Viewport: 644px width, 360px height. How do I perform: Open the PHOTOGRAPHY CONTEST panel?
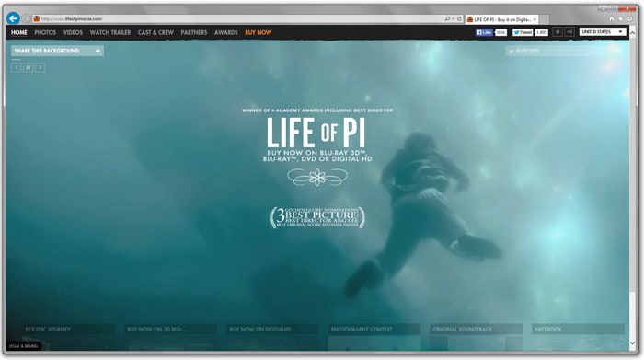[x=374, y=330]
